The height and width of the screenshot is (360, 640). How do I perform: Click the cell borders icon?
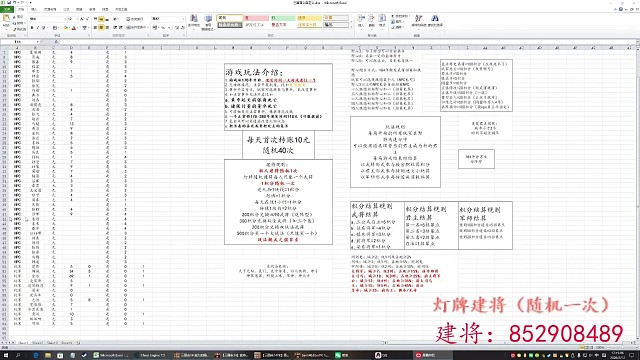pyautogui.click(x=55, y=28)
